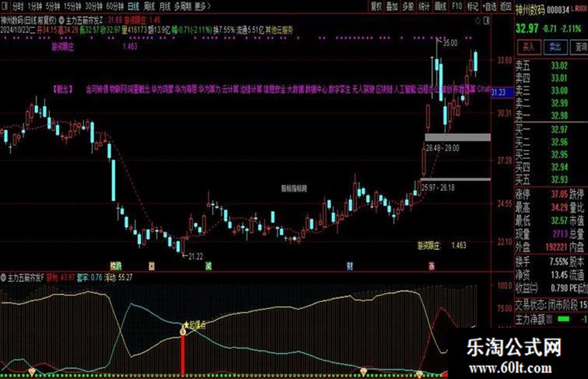Add stock via +自选 button
The width and height of the screenshot is (588, 379).
click(490, 6)
